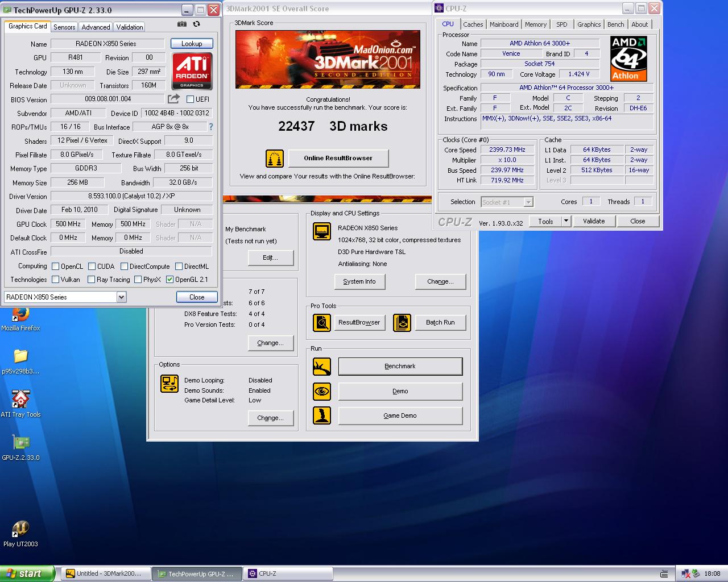Click the GPU-Z screenshot camera icon
The width and height of the screenshot is (728, 582).
click(181, 24)
